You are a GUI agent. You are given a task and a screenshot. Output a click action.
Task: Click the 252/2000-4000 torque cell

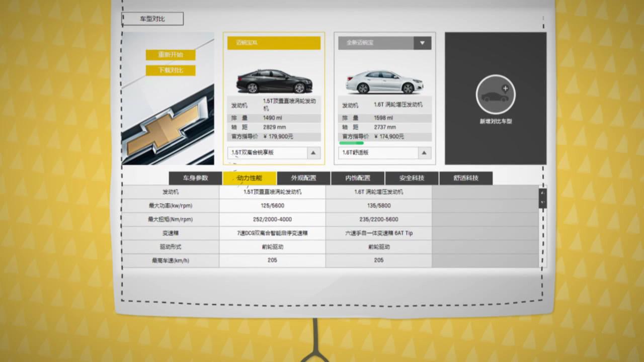pyautogui.click(x=272, y=220)
